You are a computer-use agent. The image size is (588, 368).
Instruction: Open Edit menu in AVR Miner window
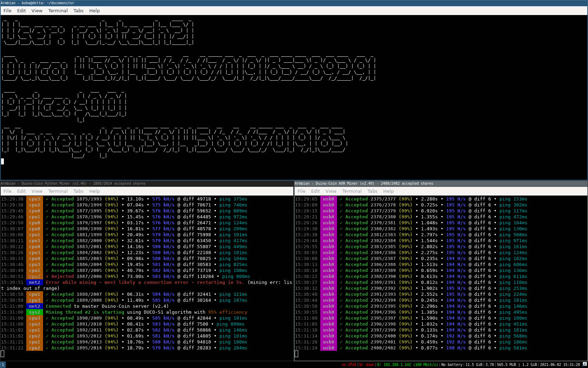315,191
